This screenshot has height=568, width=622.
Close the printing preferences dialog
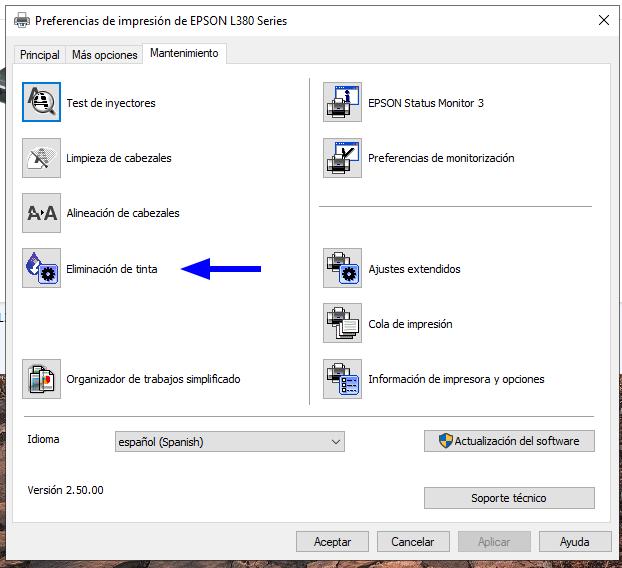[604, 20]
